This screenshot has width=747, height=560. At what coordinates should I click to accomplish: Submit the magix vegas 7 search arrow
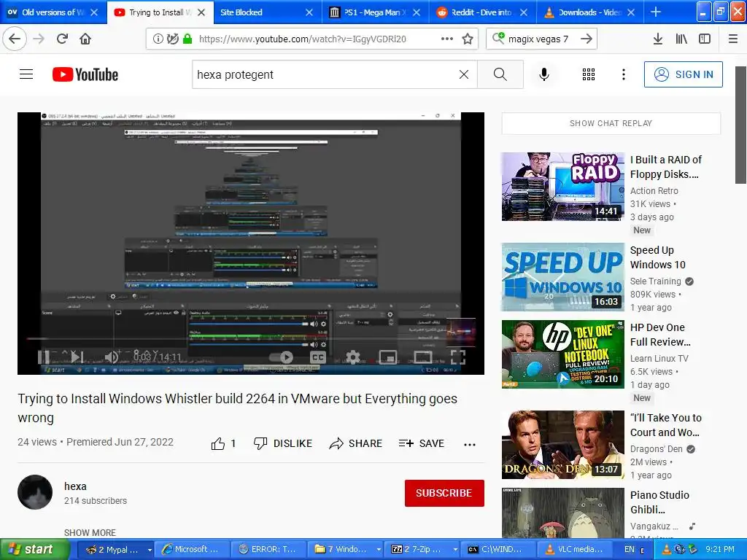coord(587,39)
